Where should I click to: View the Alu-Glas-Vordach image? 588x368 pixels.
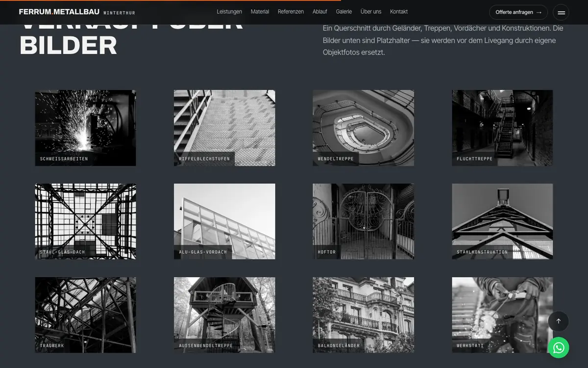pyautogui.click(x=224, y=221)
